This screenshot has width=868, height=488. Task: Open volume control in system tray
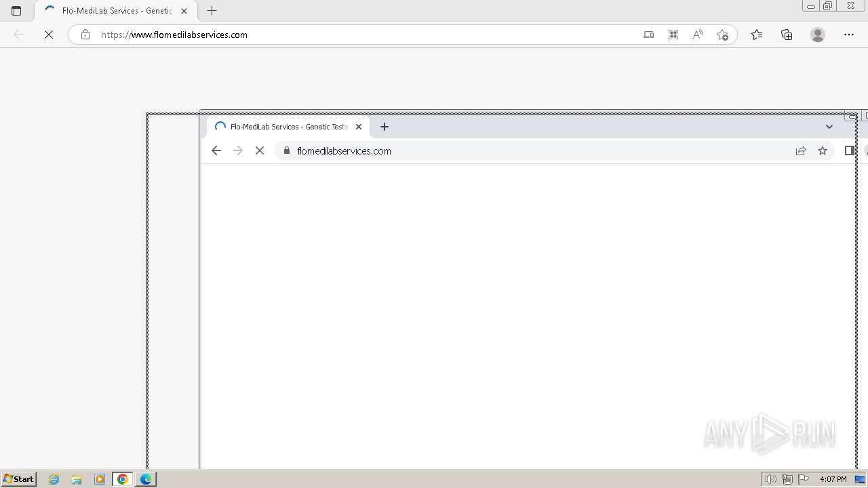(x=770, y=479)
